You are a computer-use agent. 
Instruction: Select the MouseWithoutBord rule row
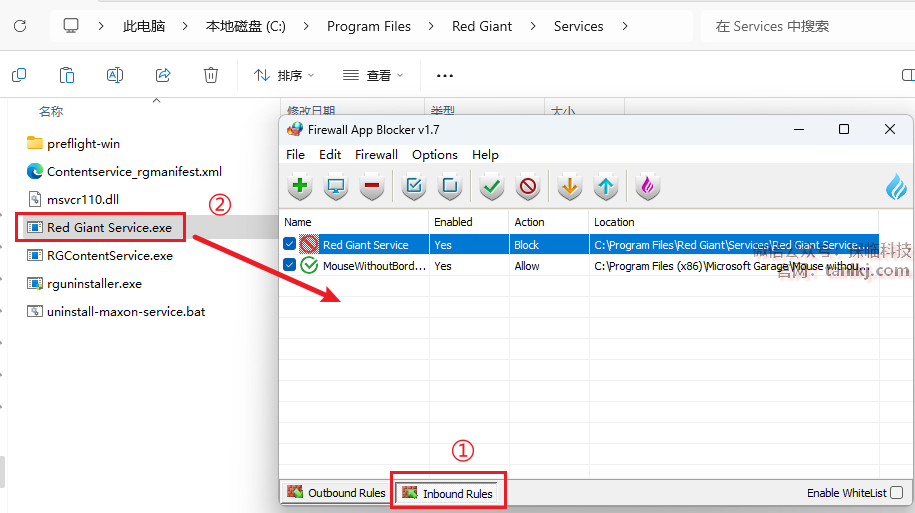pos(579,266)
